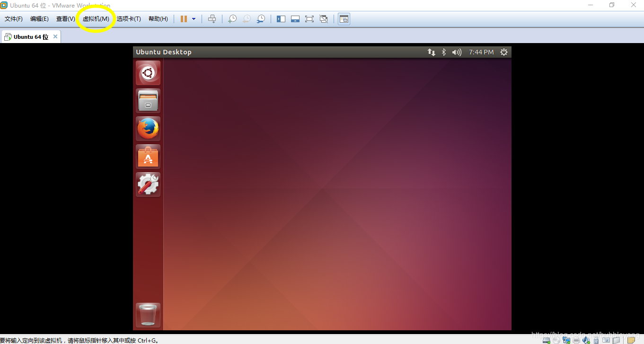Screen dimensions: 644x344
Task: Click the 7:44 PM clock indicator
Action: pyautogui.click(x=481, y=52)
